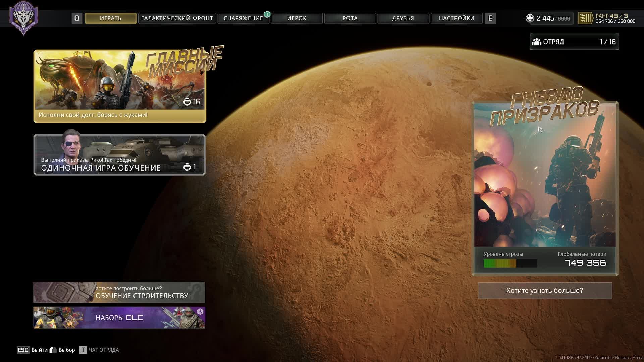Click the DLC badge icon on НАБОРЫ DLC banner
Screen dimensions: 644x362
(200, 312)
